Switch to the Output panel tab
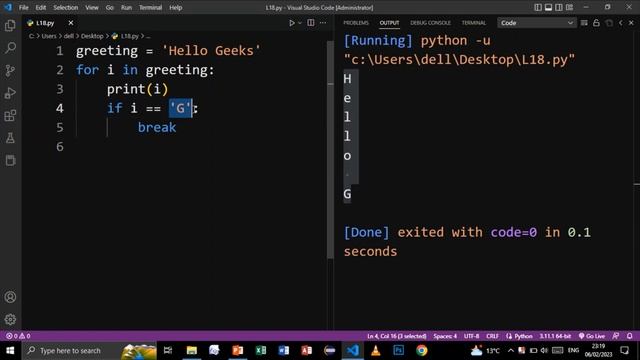640x360 pixels. [389, 23]
